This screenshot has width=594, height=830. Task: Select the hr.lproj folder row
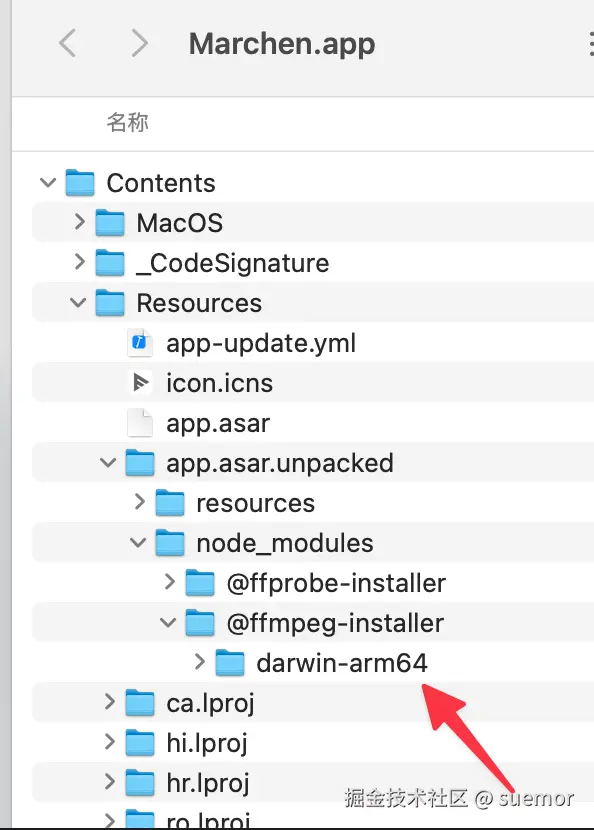pyautogui.click(x=313, y=782)
